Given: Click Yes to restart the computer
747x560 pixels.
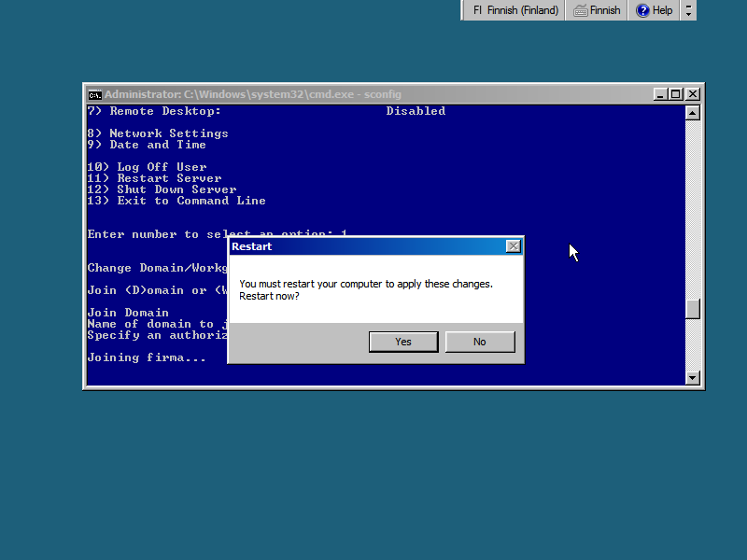Looking at the screenshot, I should pos(403,342).
